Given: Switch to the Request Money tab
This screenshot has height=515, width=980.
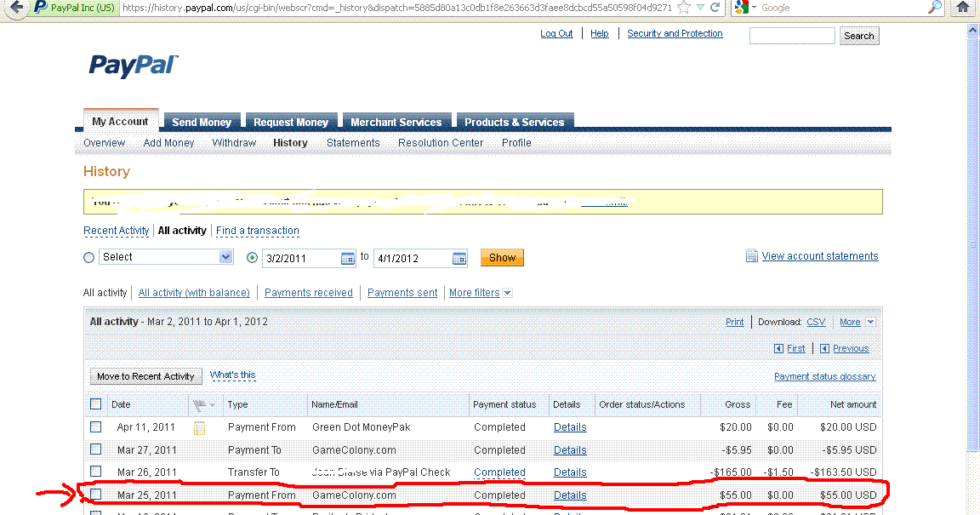Looking at the screenshot, I should point(291,122).
